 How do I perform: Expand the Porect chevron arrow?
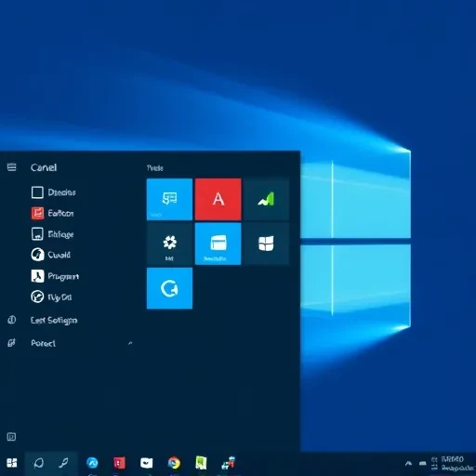(x=130, y=343)
